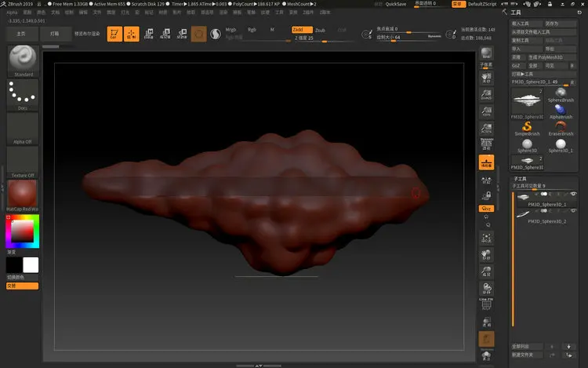The height and width of the screenshot is (368, 588).
Task: Click the Mrgb mode item
Action: click(230, 29)
